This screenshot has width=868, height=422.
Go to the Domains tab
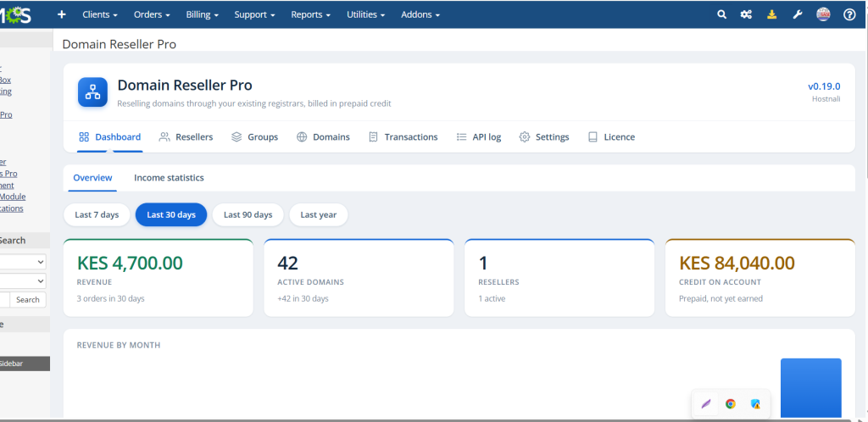tap(323, 136)
